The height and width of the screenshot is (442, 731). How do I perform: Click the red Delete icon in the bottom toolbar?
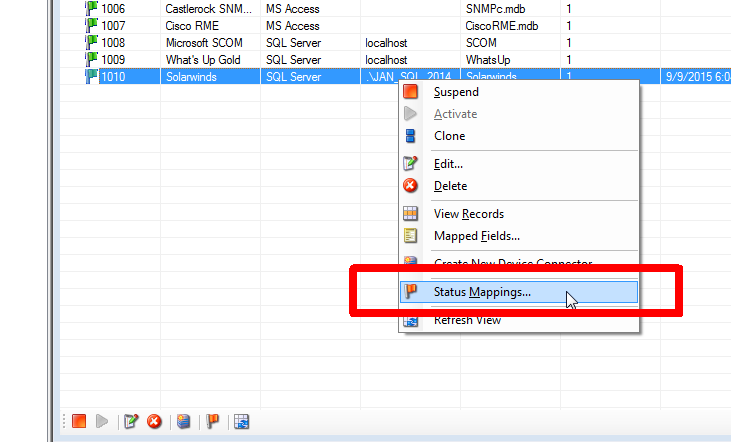[154, 422]
